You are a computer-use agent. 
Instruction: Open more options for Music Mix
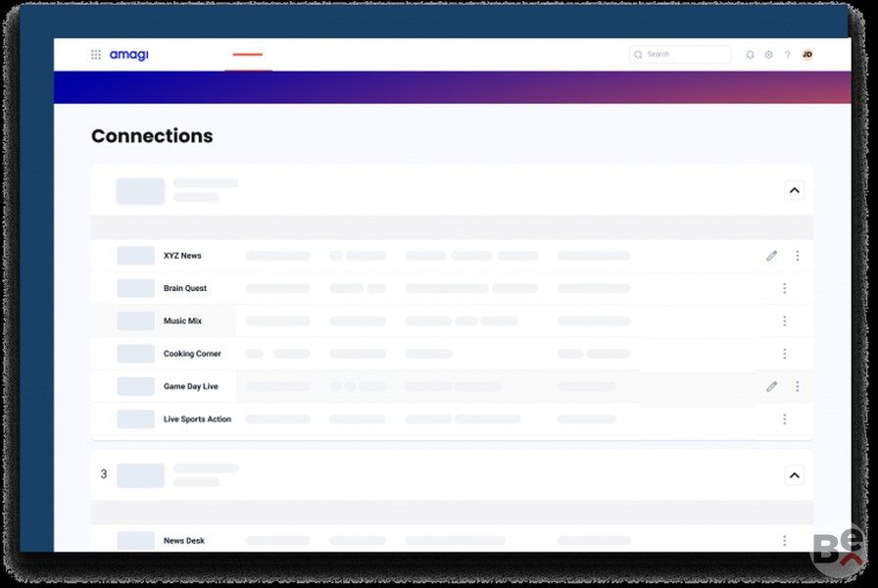pyautogui.click(x=785, y=320)
